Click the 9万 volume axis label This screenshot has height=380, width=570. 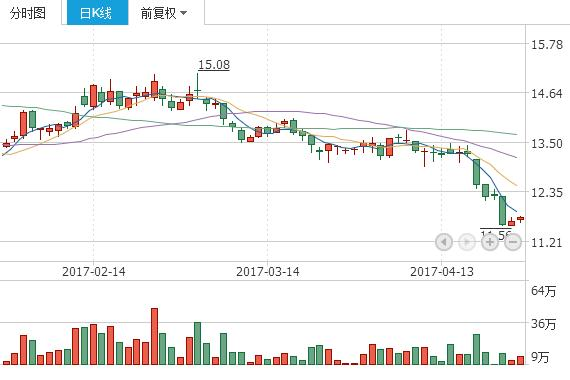[540, 357]
